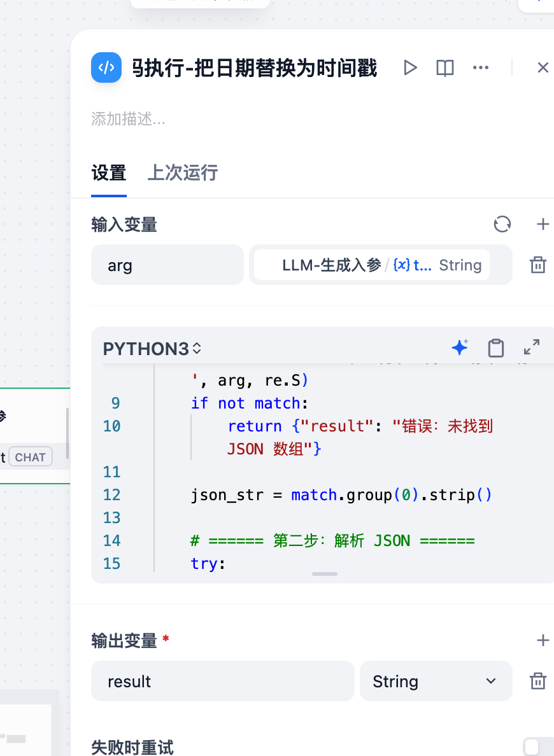The height and width of the screenshot is (756, 554).
Task: Expand the code editor to fullscreen
Action: tap(531, 347)
